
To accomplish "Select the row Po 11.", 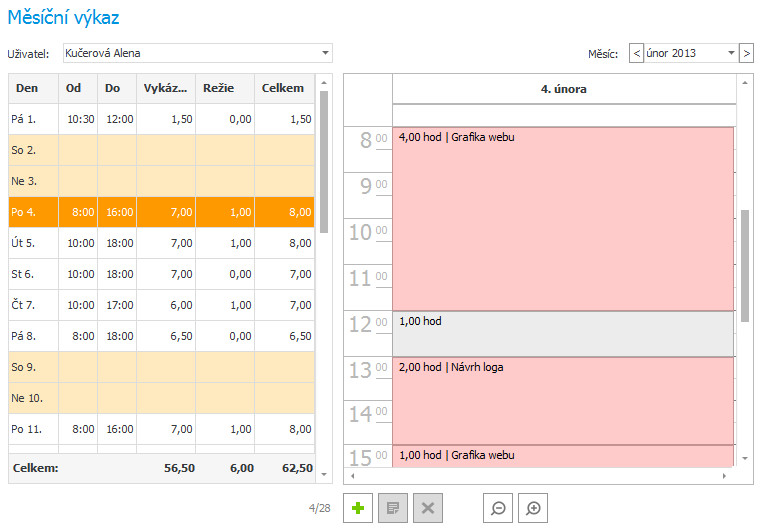I will coord(161,429).
